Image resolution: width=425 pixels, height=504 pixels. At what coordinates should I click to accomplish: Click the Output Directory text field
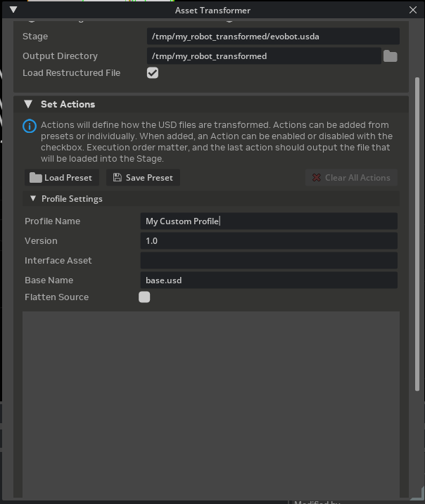point(263,56)
